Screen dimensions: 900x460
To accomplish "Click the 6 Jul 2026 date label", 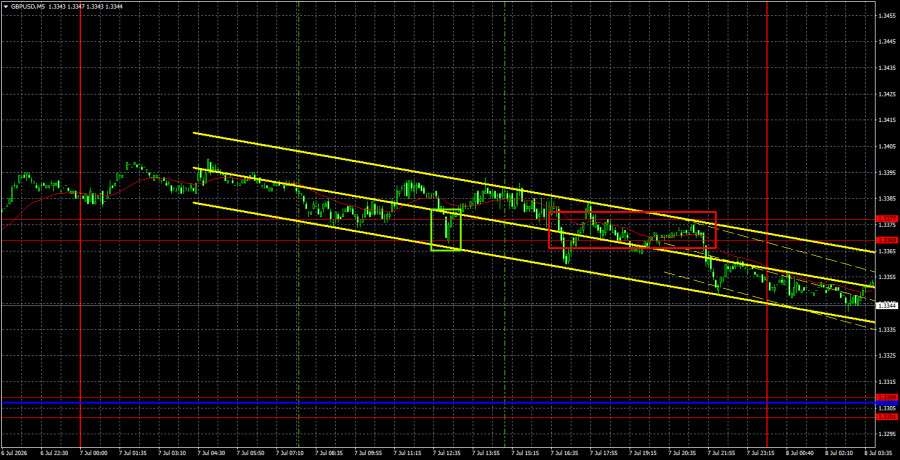I will tap(13, 453).
